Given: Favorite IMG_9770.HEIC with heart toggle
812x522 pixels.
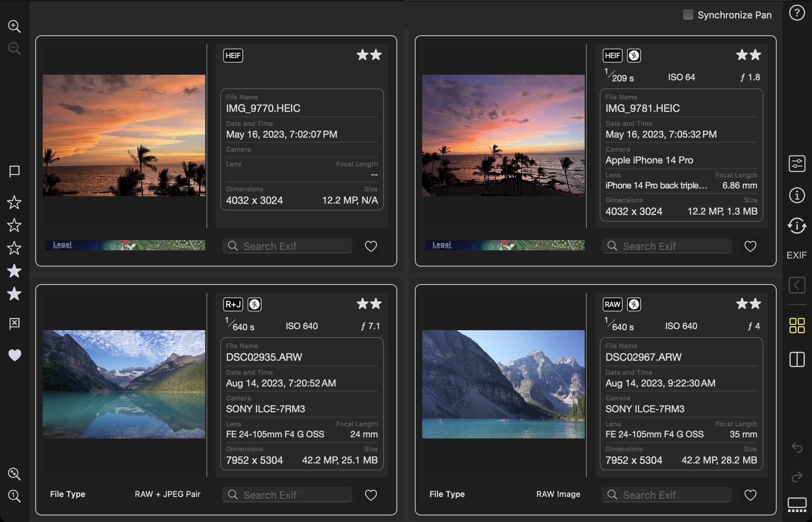Looking at the screenshot, I should click(371, 246).
